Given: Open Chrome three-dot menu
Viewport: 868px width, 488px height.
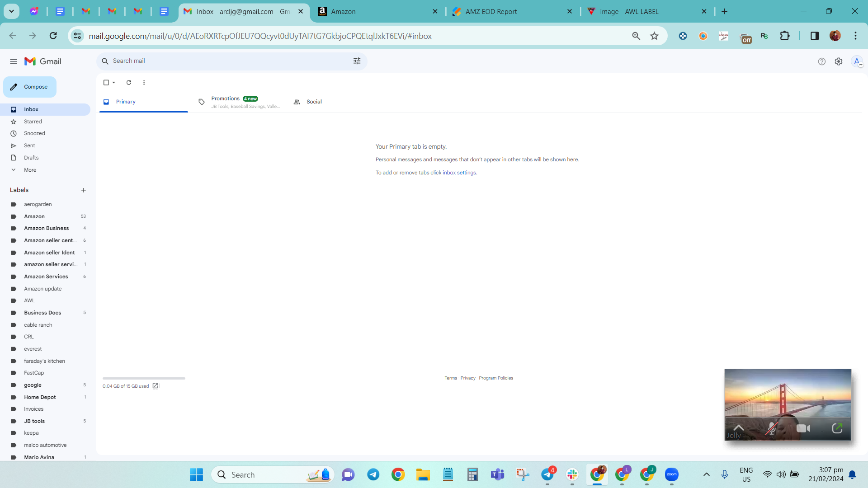Looking at the screenshot, I should 855,36.
